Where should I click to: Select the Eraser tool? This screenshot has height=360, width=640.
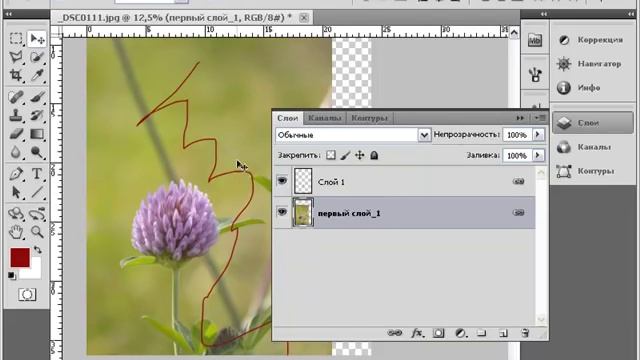(x=16, y=134)
